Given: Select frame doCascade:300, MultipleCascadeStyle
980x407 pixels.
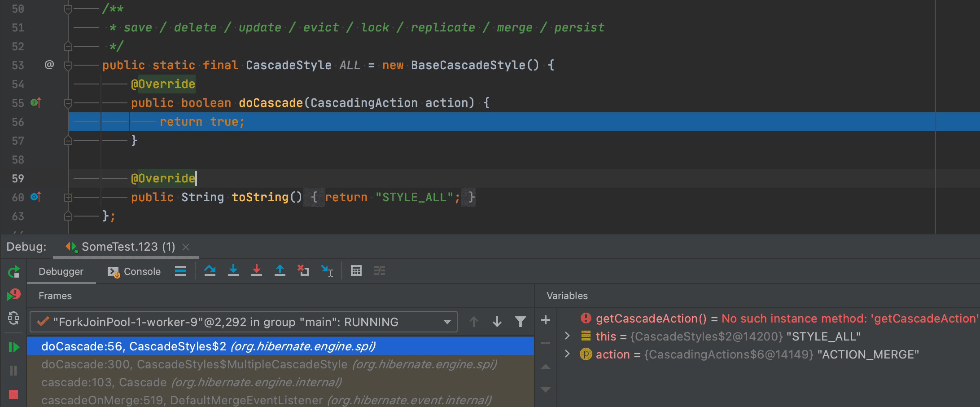Looking at the screenshot, I should pyautogui.click(x=280, y=364).
